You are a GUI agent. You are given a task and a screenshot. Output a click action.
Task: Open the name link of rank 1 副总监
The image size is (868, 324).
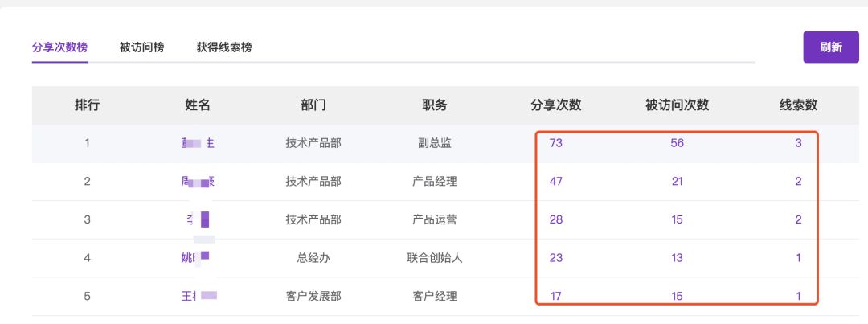pos(198,143)
